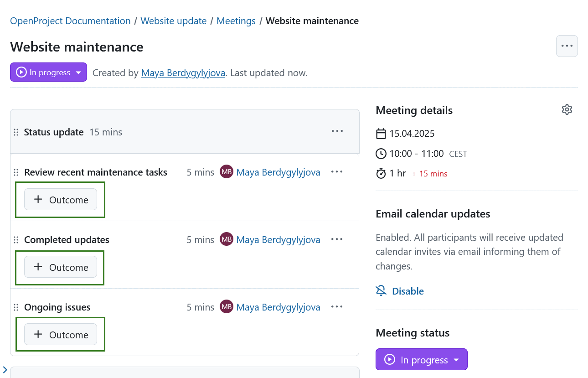The image size is (588, 378).
Task: Open the In progress status dropdown under the title
Action: (48, 72)
